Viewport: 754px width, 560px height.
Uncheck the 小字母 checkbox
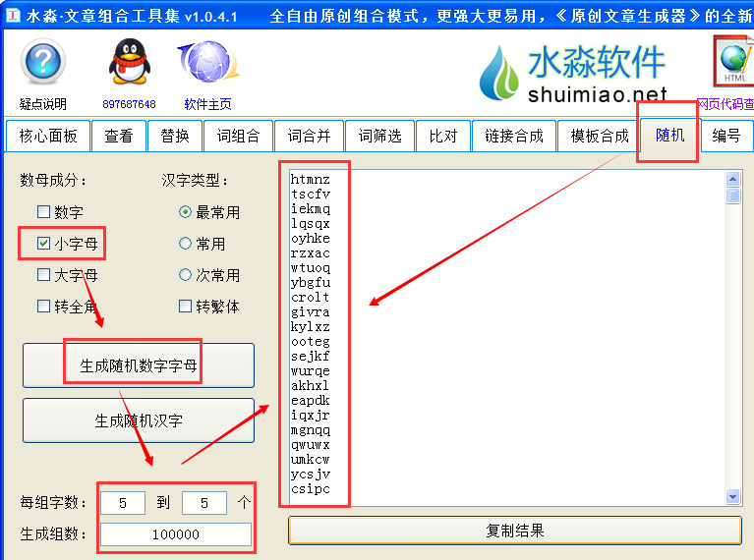[x=43, y=244]
